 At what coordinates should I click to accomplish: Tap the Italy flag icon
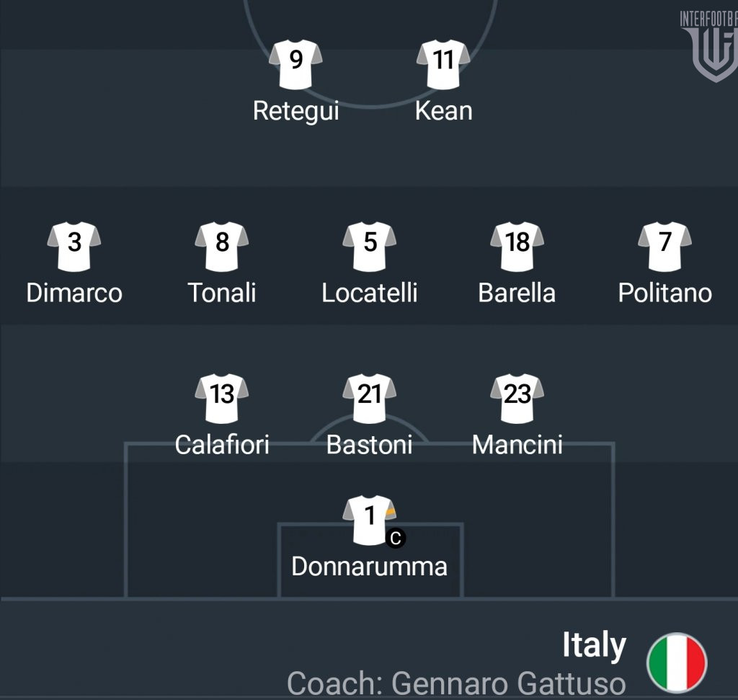tap(677, 663)
